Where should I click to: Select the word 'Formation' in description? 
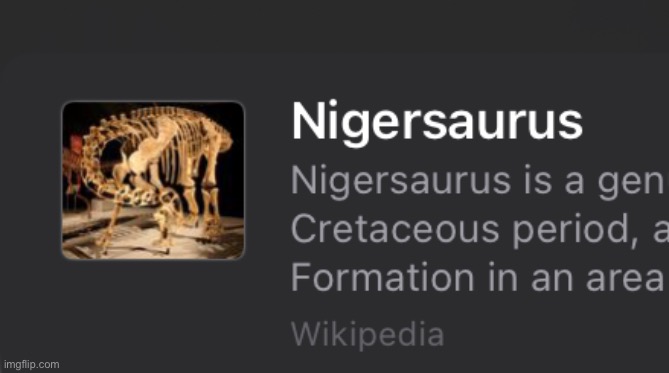click(383, 277)
